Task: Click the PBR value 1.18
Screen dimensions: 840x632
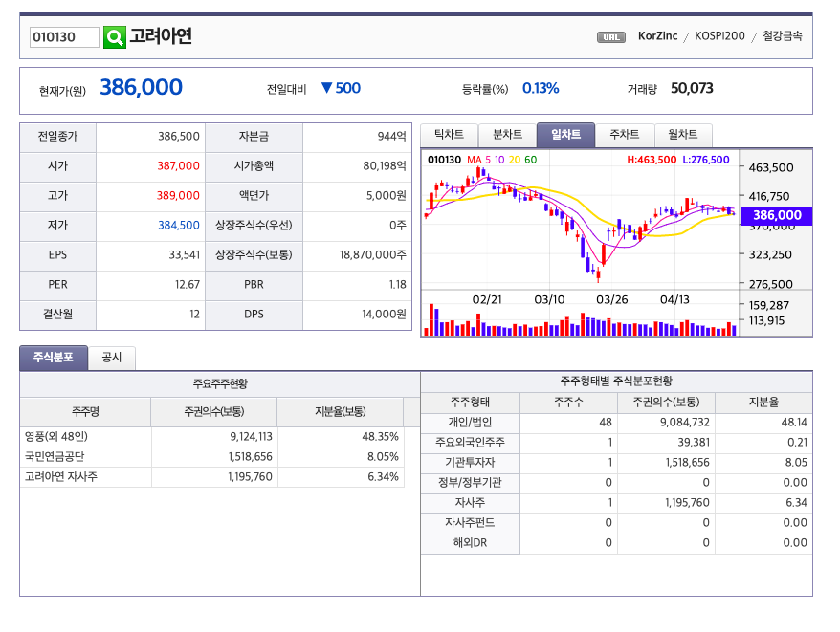Action: (x=397, y=284)
